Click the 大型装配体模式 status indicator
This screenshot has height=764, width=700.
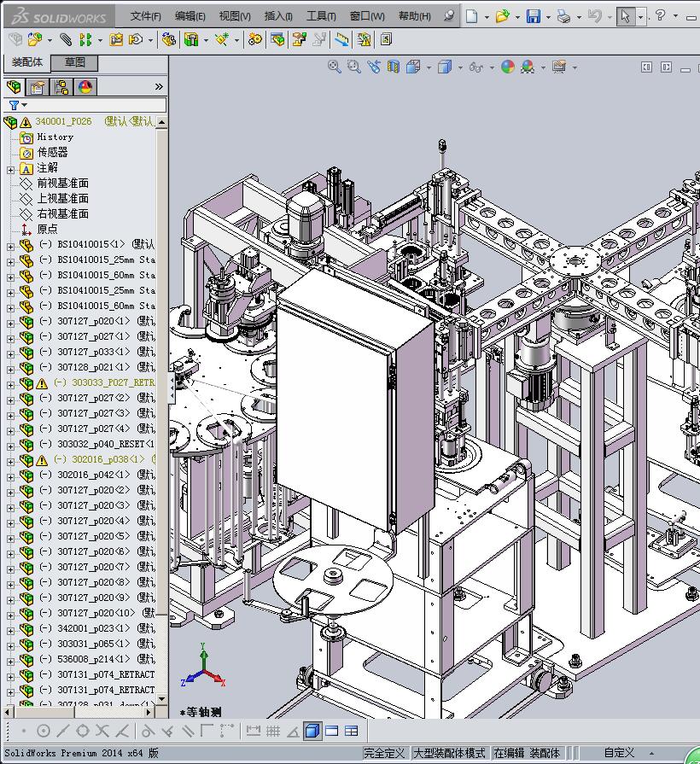coord(449,753)
